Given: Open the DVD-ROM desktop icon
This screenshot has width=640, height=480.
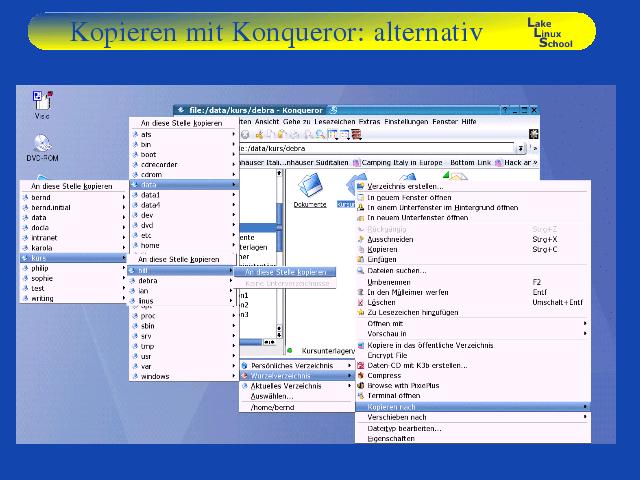Looking at the screenshot, I should coord(42,148).
